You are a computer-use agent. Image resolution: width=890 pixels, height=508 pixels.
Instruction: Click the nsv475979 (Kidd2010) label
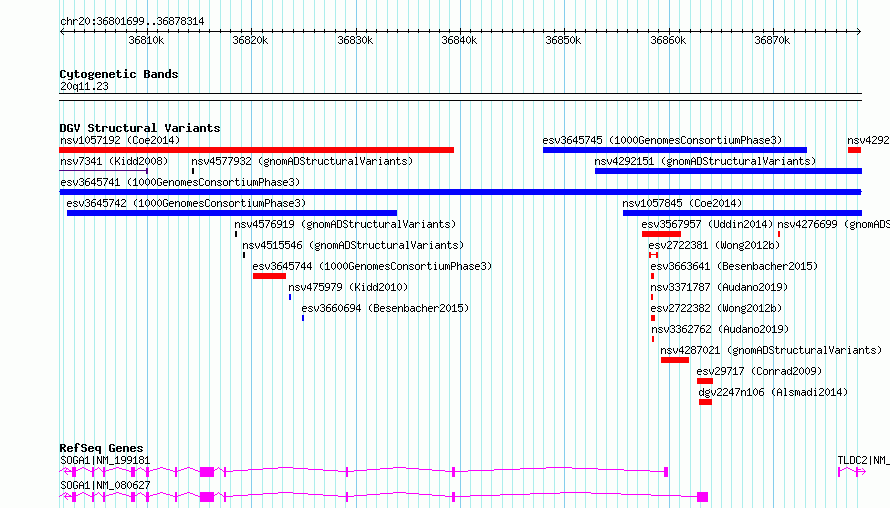coord(348,287)
